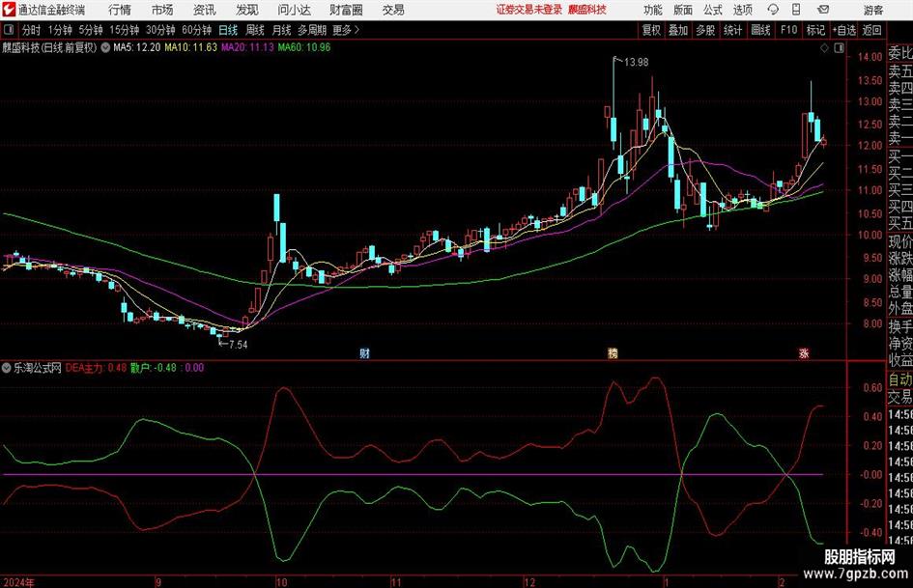Viewport: 913px width, 588px height.
Task: Switch to the 60分钟 period tab
Action: point(197,30)
